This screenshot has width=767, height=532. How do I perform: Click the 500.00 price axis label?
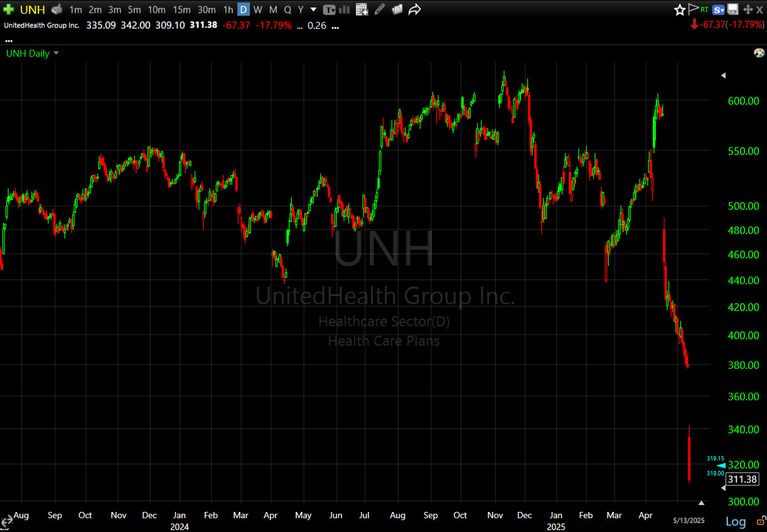click(x=743, y=206)
